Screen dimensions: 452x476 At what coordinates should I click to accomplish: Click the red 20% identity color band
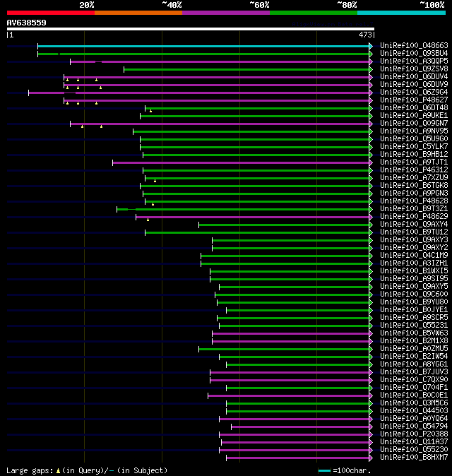coord(51,13)
